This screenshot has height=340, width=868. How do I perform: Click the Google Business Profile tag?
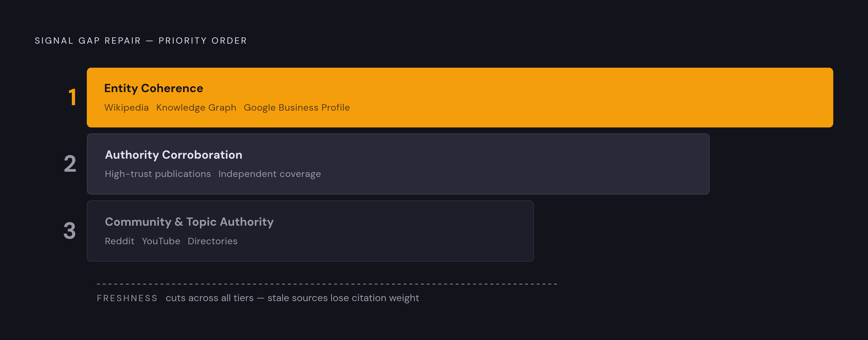297,108
